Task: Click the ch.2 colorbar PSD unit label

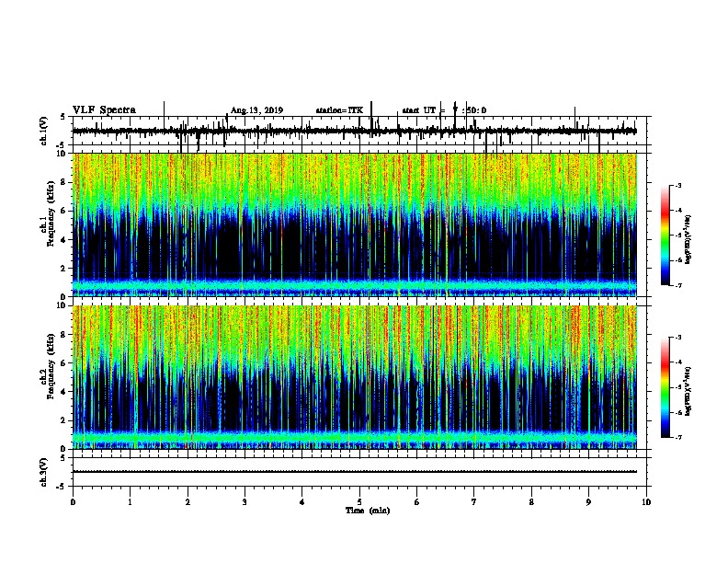Action: [688, 391]
